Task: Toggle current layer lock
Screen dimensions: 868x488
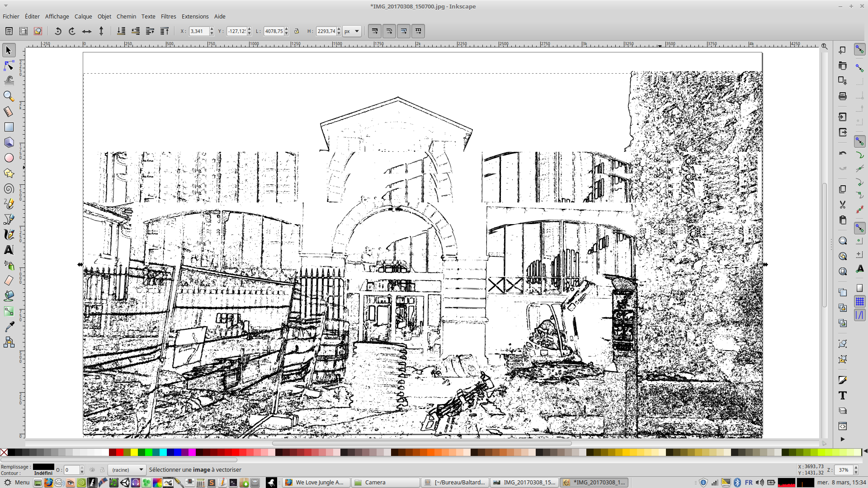Action: coord(102,470)
